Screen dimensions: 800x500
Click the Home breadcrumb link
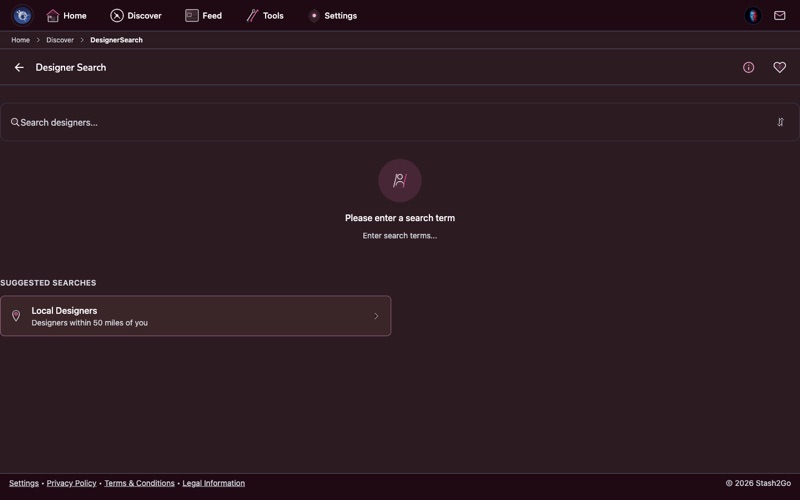coord(20,40)
